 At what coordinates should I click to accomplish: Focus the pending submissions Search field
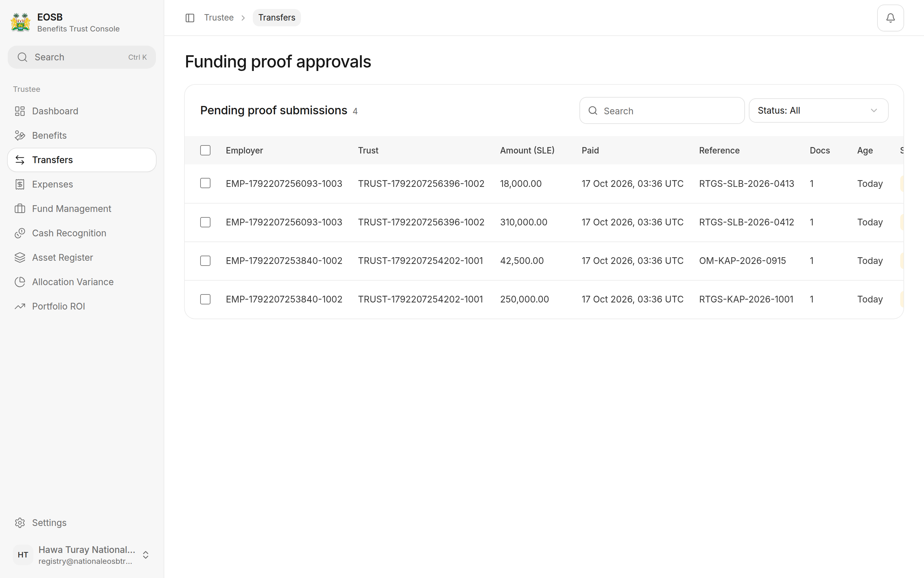[x=662, y=110]
